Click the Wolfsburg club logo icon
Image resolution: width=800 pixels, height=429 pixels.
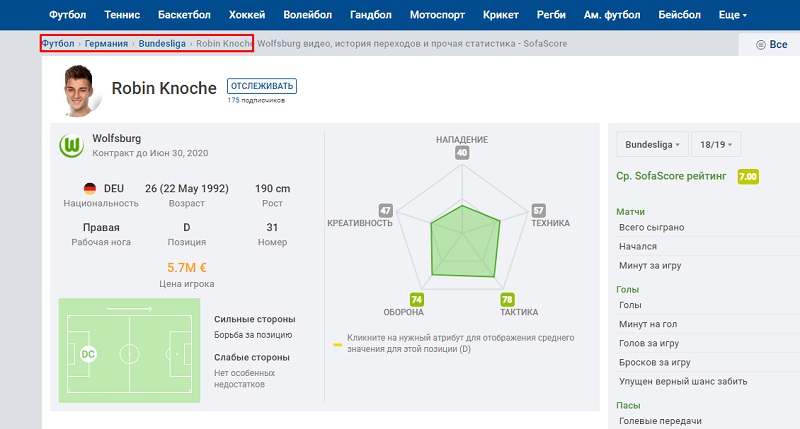71,146
